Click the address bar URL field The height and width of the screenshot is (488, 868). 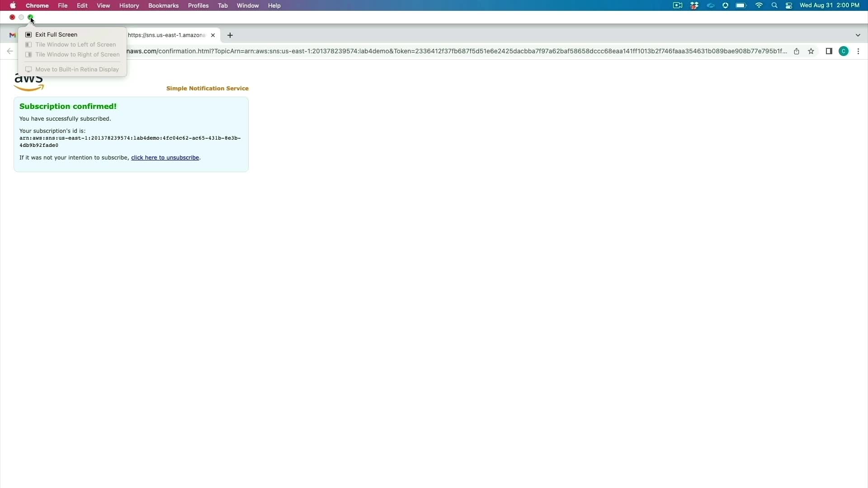(x=452, y=52)
